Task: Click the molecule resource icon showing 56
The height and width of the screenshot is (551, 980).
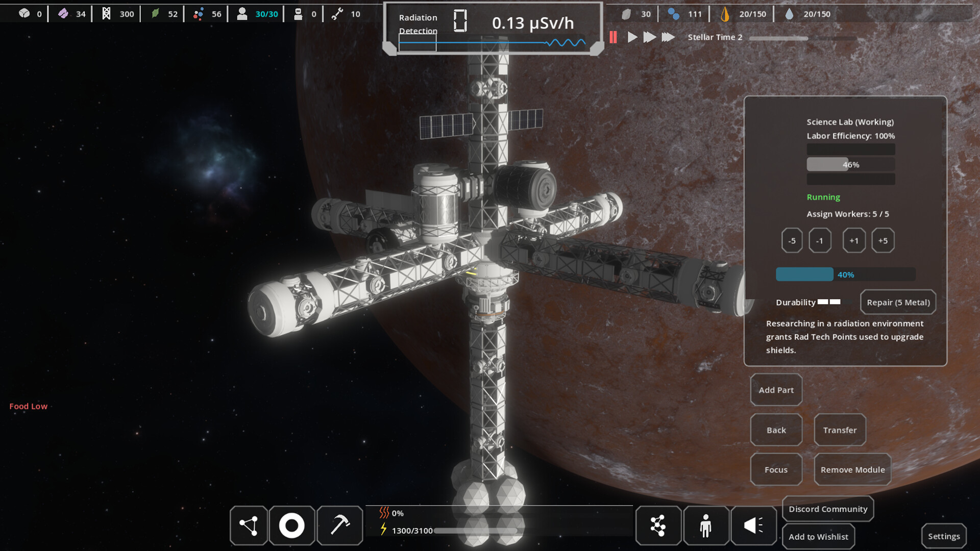Action: (x=198, y=14)
